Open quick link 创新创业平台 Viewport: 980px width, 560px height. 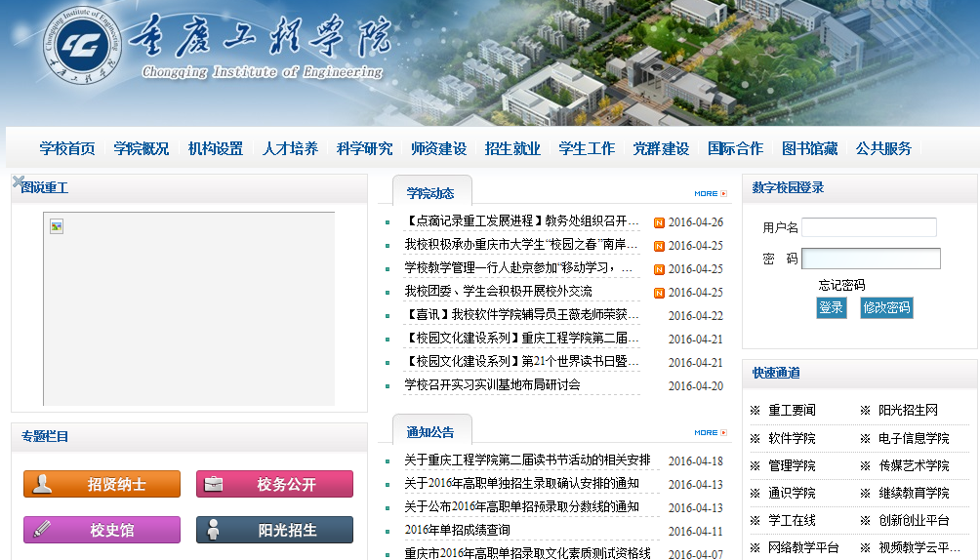tap(914, 521)
